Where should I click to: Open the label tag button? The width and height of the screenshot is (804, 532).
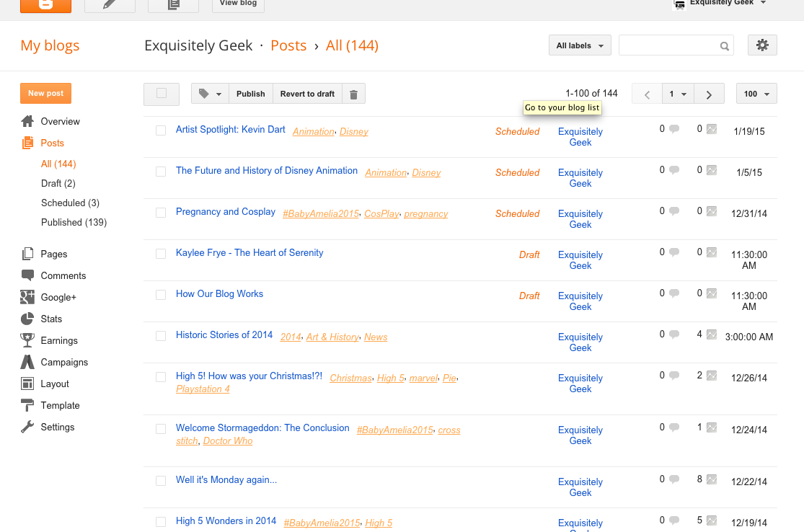click(211, 94)
